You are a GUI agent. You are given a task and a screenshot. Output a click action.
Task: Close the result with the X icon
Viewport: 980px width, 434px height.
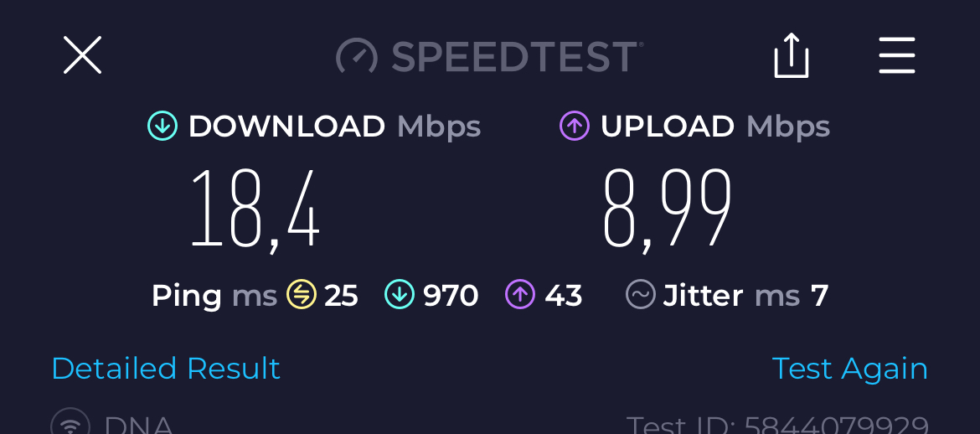pyautogui.click(x=82, y=55)
